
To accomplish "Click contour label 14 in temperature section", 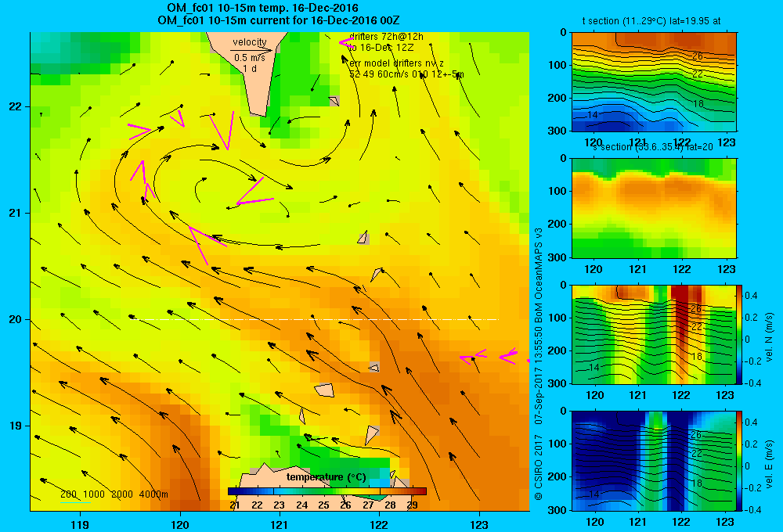I will [592, 115].
